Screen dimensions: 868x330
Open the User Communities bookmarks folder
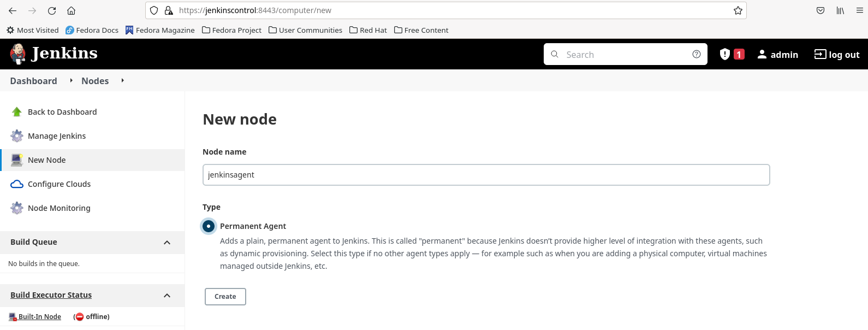[305, 30]
